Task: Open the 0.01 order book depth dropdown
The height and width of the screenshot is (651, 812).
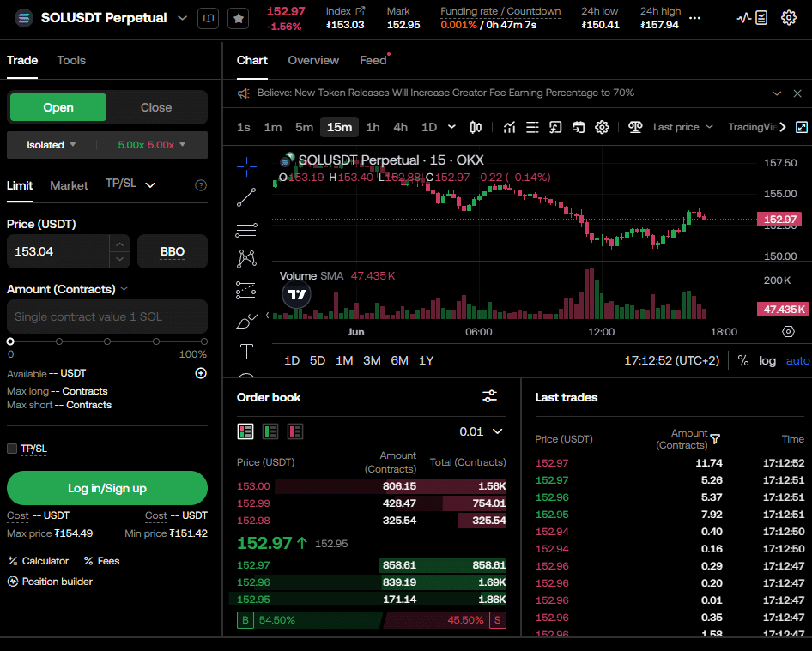Action: (481, 431)
